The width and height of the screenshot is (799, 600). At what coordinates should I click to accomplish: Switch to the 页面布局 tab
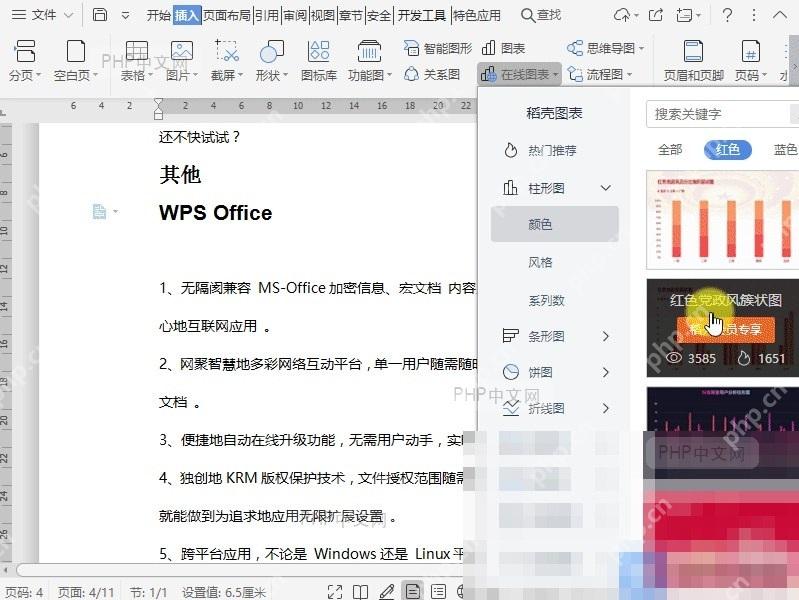227,16
